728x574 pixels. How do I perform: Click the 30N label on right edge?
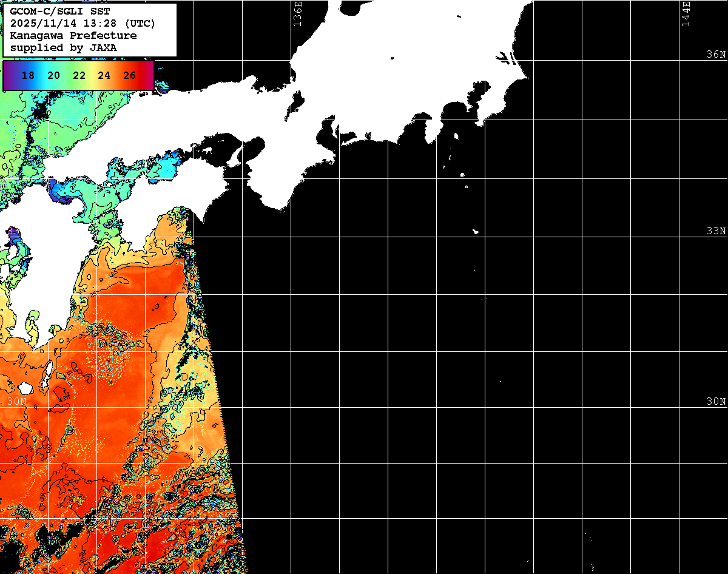[x=716, y=402]
